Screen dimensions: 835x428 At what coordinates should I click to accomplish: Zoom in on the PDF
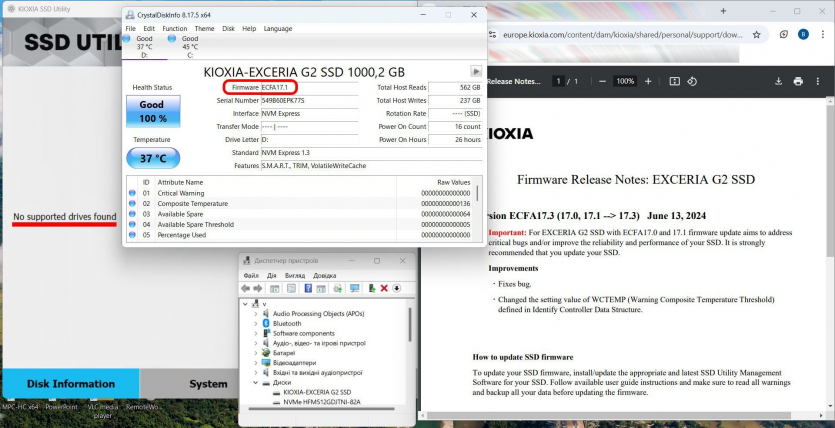[x=650, y=81]
